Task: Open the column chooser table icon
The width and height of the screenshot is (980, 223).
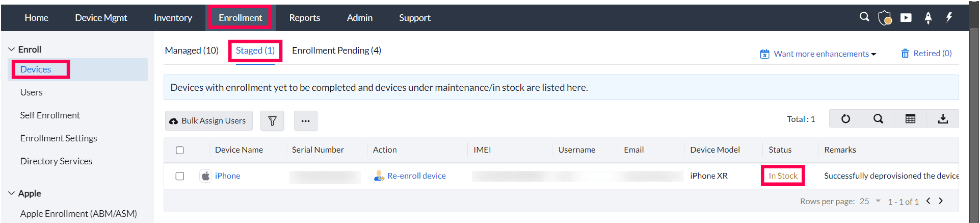Action: 910,119
